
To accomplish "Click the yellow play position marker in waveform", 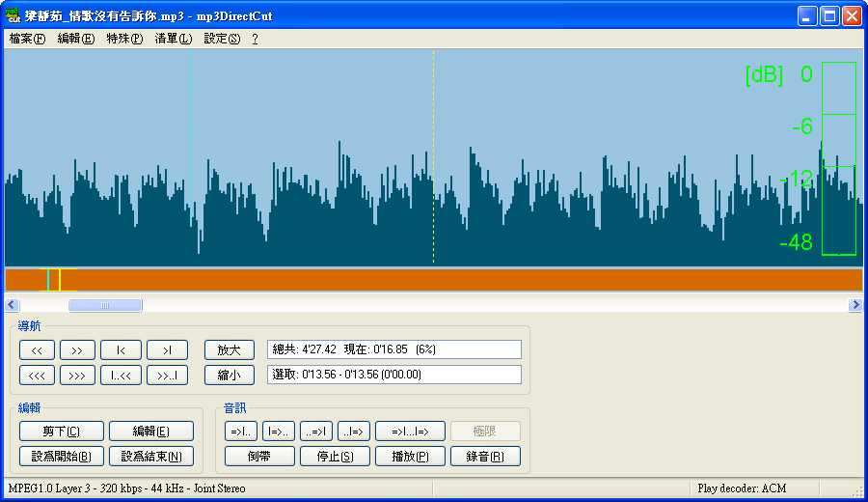I will pos(433,157).
